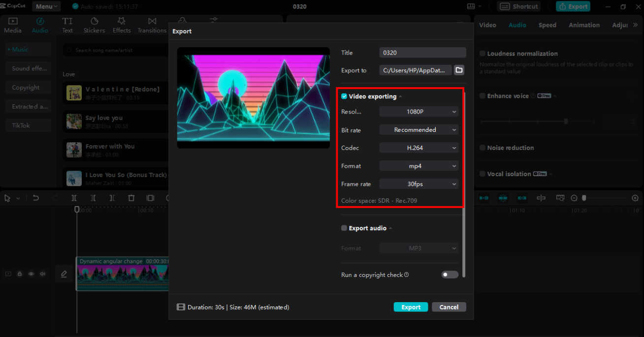Click the split clip tool in timeline
The width and height of the screenshot is (644, 337).
74,198
